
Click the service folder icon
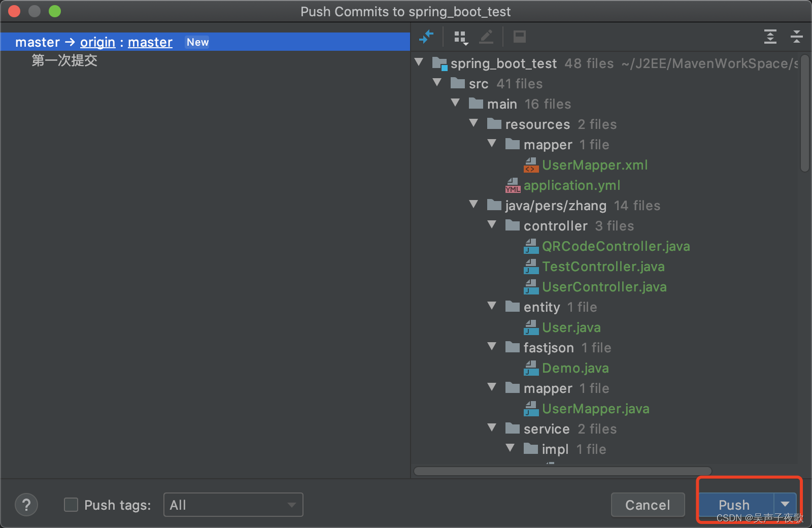513,428
